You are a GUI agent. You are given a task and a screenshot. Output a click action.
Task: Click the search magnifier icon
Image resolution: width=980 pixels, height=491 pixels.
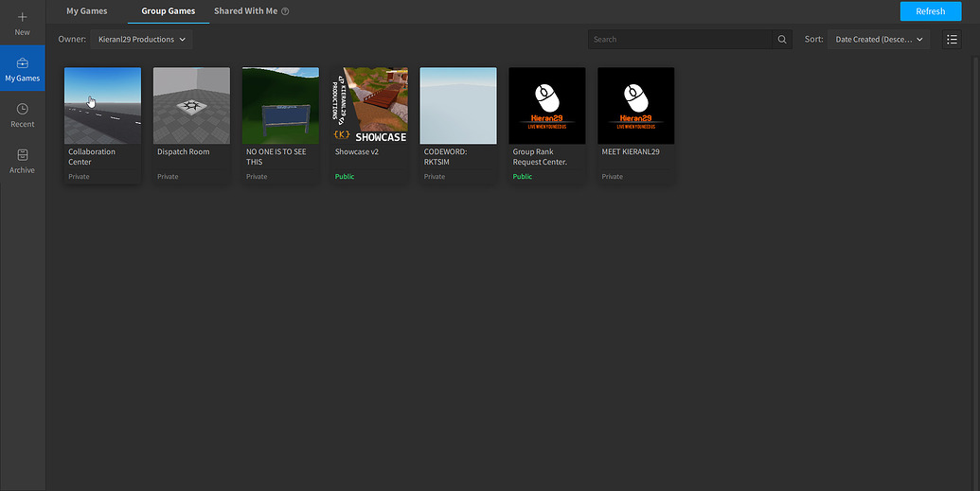click(x=782, y=40)
